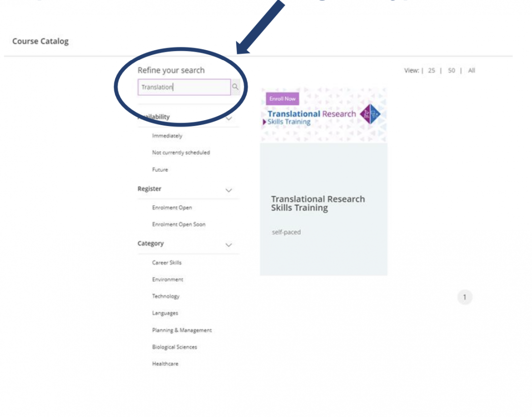This screenshot has height=417, width=532.
Task: Open Translational Research Skills Training course title
Action: point(318,203)
